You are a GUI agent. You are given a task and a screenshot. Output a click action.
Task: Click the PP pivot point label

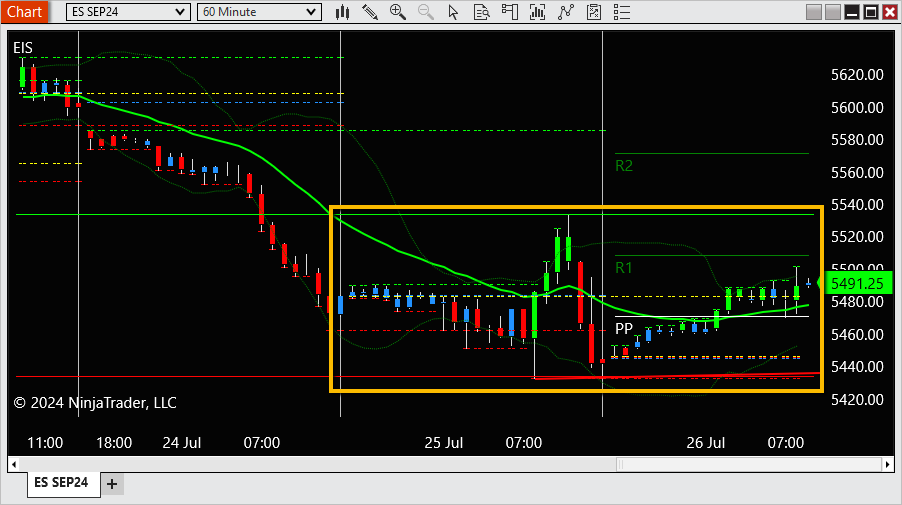pos(624,328)
